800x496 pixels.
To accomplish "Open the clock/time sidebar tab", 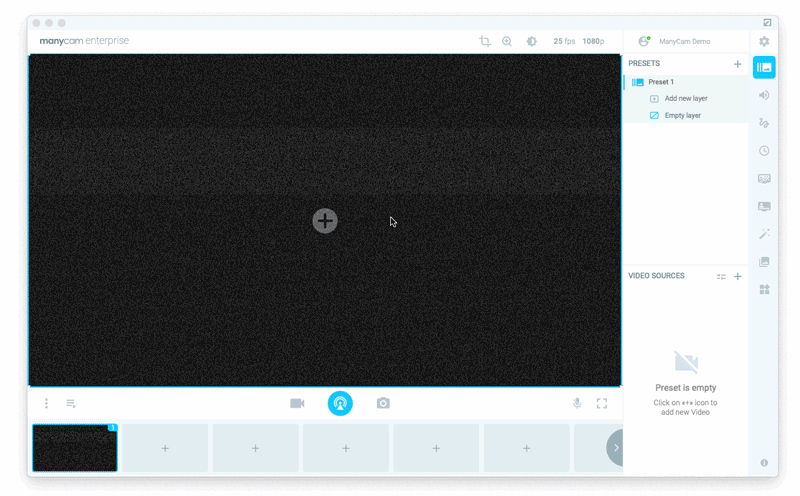I will coord(764,151).
